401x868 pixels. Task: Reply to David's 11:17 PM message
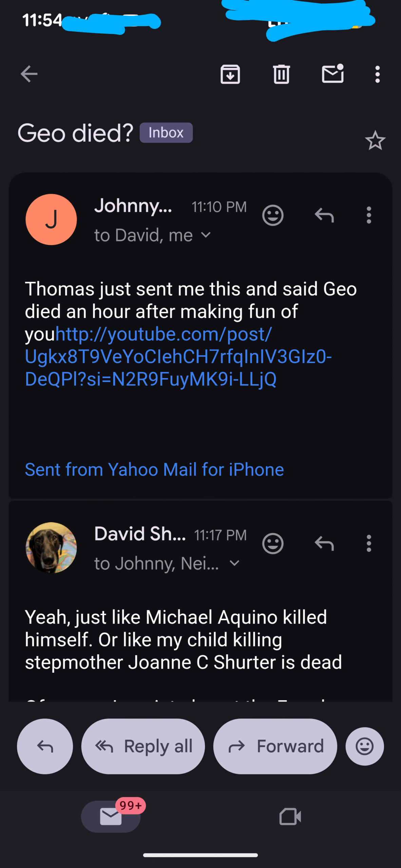coord(324,544)
